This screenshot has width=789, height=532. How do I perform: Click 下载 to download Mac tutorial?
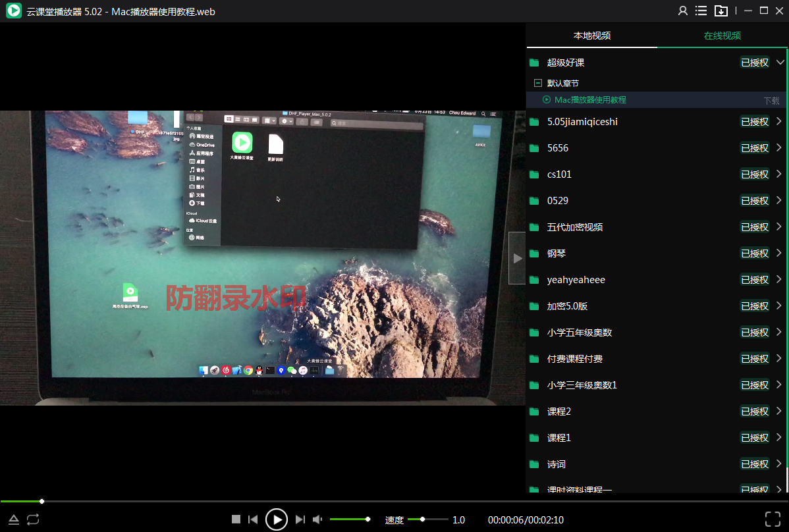click(x=771, y=101)
